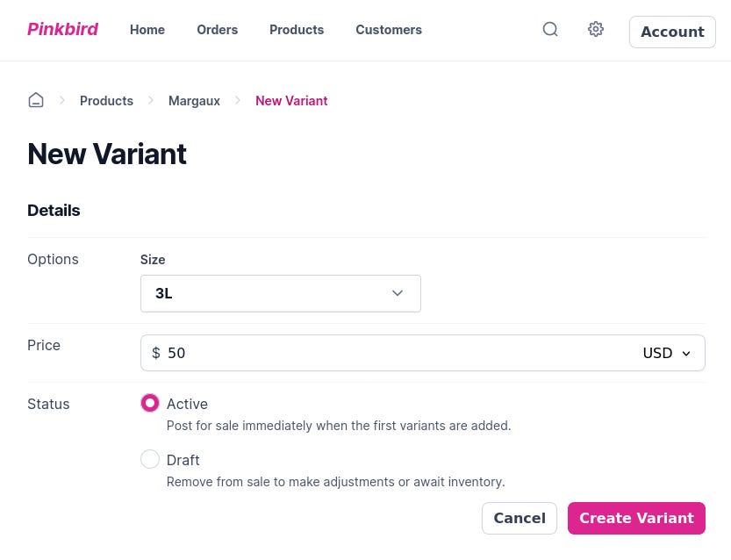Screen dimensions: 731x560
Task: Select the Draft status radio button
Action: point(150,459)
